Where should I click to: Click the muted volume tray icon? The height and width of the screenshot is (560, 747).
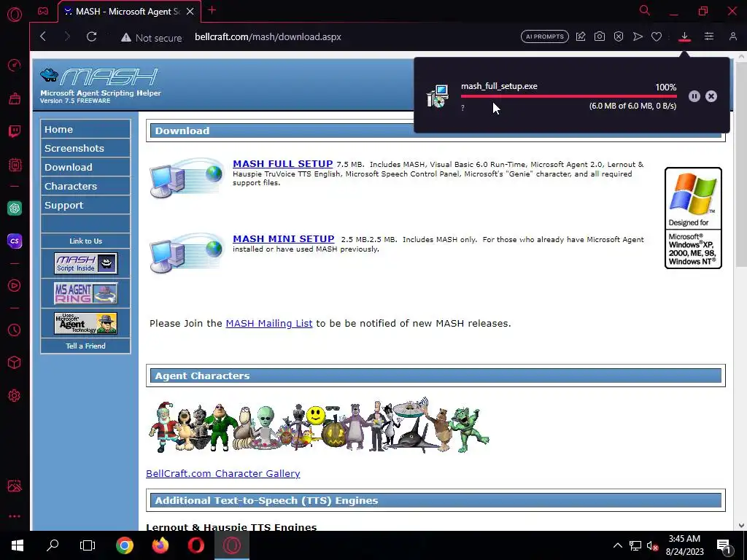click(x=652, y=546)
